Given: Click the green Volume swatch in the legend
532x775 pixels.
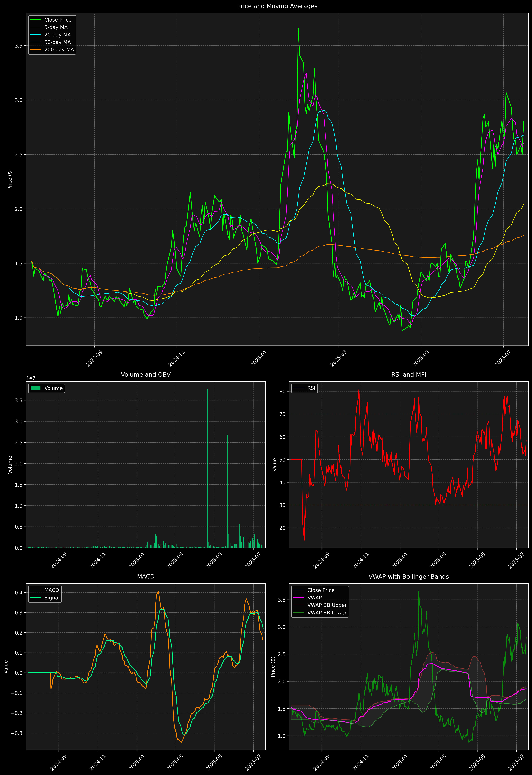Looking at the screenshot, I should [x=35, y=388].
